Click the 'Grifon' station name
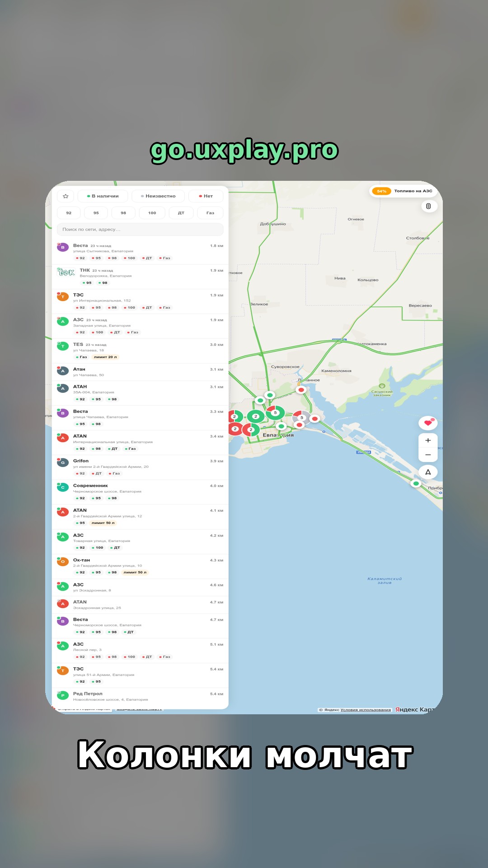 (x=81, y=461)
